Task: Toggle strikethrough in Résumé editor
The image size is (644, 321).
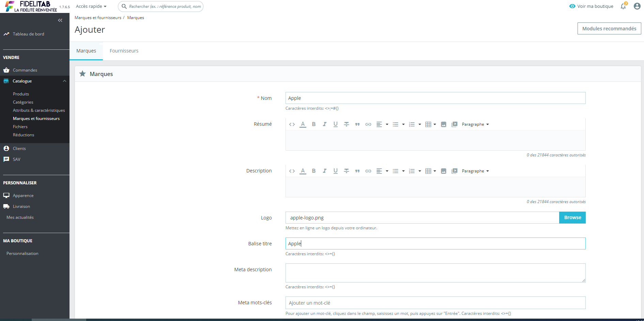Action: coord(347,124)
